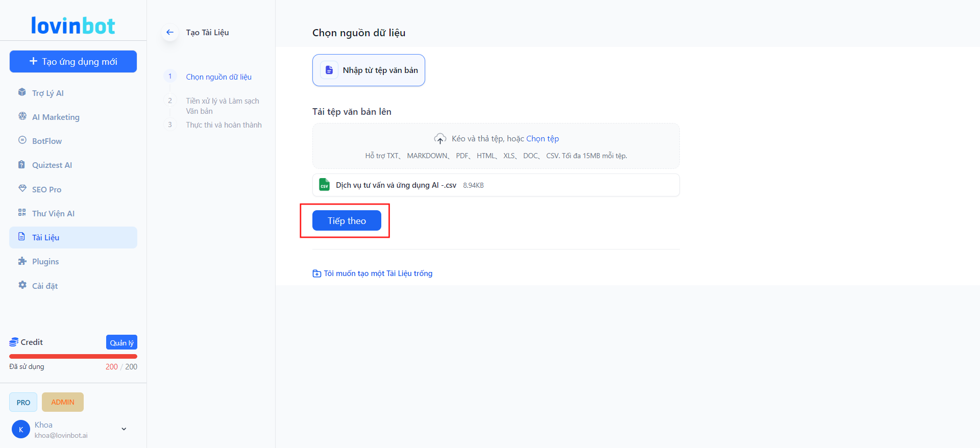Click Tôi muốn tạo một Tài Liệu trống
This screenshot has height=448, width=980.
pyautogui.click(x=378, y=273)
